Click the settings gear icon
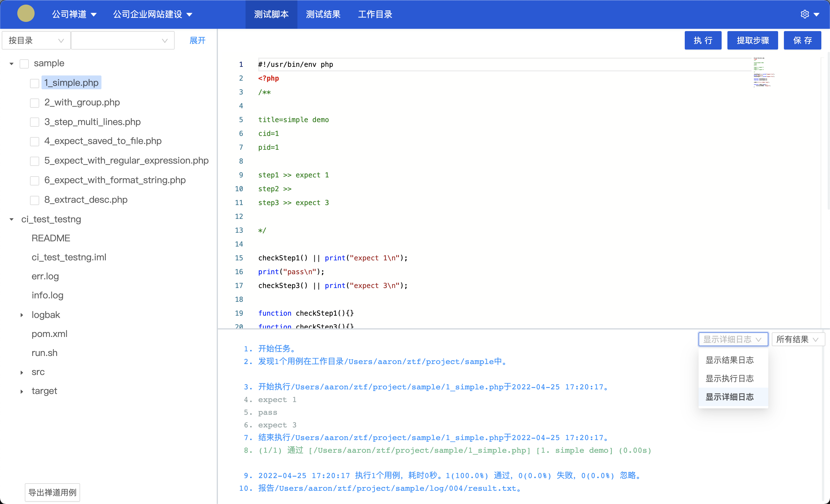The image size is (830, 504). (804, 14)
